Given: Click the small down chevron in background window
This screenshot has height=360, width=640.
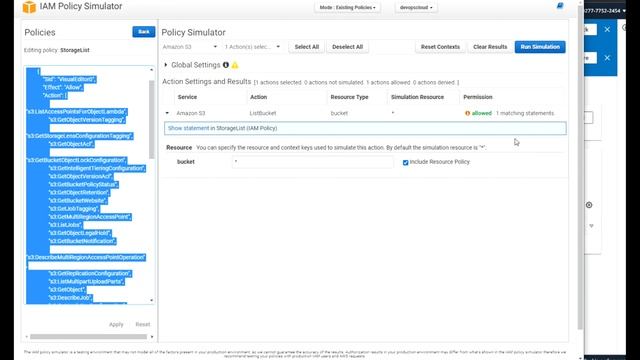Looking at the screenshot, I should coord(591,226).
